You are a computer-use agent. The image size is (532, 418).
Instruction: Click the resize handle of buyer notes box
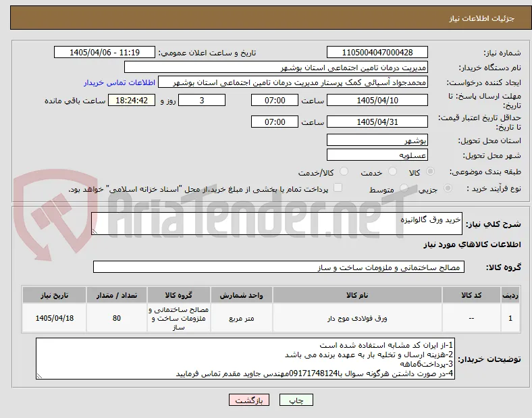point(39,376)
